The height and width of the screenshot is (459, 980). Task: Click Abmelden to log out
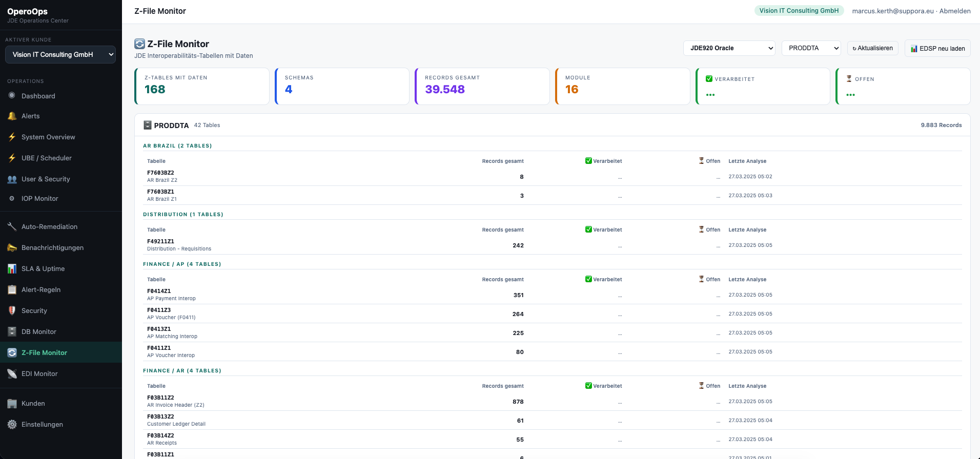click(955, 11)
